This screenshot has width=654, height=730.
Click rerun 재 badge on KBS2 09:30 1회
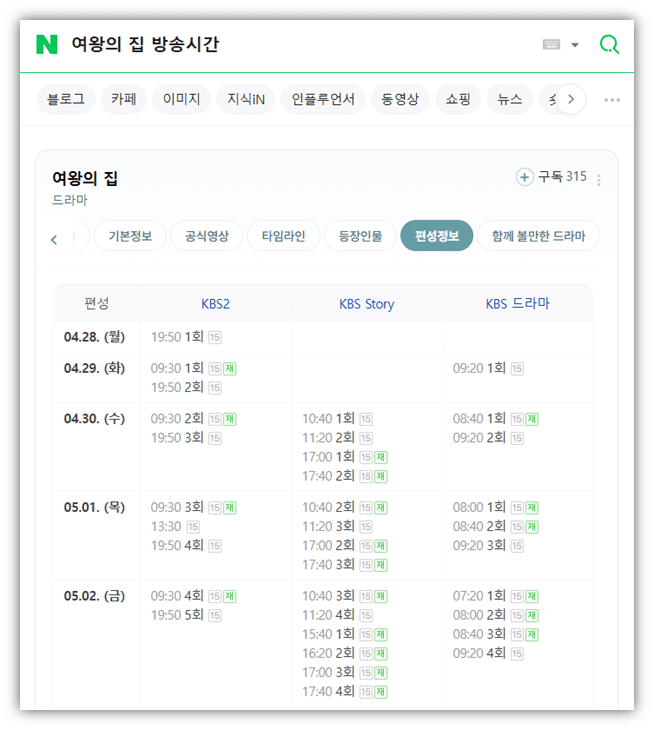pos(229,369)
